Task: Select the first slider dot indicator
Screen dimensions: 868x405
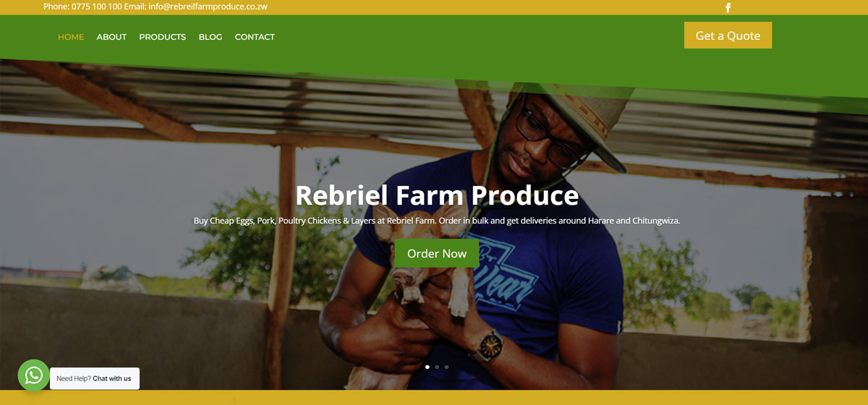Action: (427, 367)
